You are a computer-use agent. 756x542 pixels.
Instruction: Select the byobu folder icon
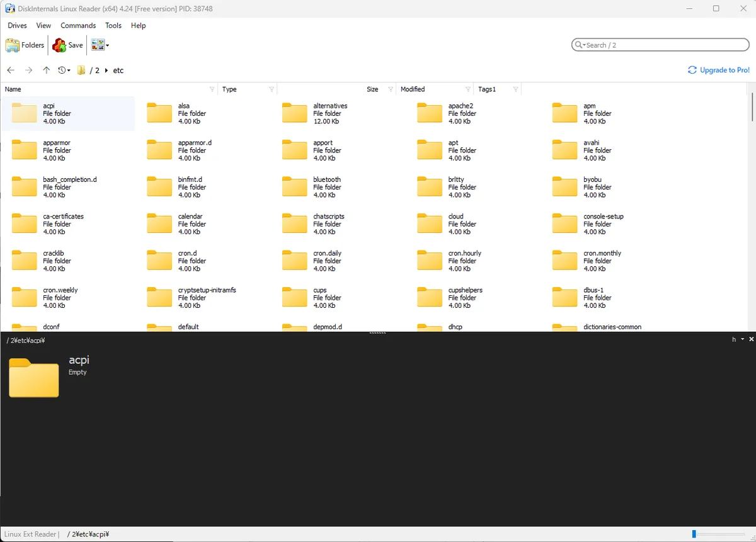pos(564,187)
